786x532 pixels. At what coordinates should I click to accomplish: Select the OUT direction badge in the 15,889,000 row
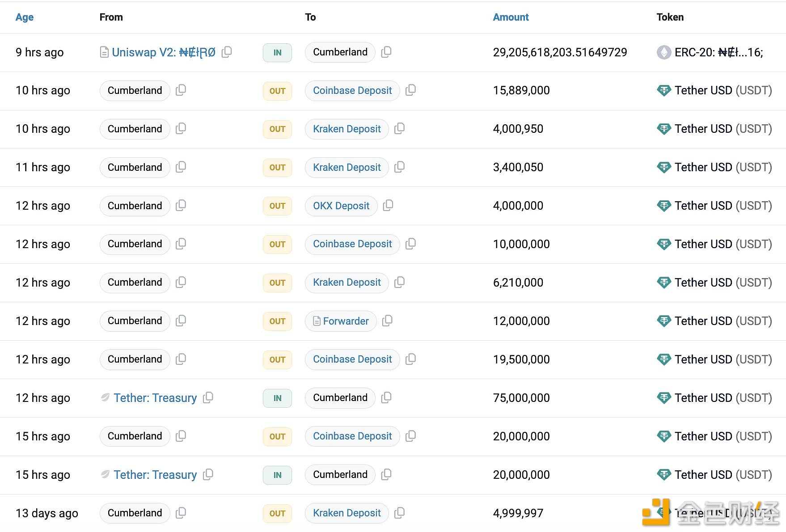click(x=277, y=91)
